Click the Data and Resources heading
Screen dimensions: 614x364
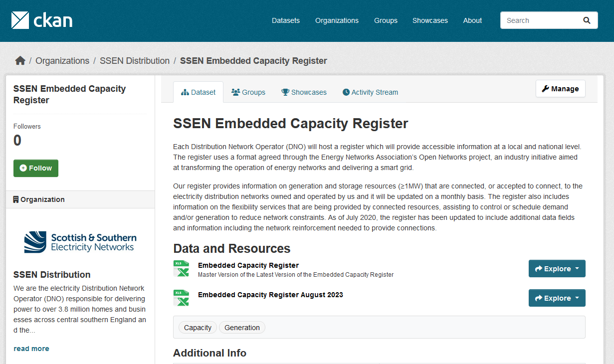coord(232,248)
